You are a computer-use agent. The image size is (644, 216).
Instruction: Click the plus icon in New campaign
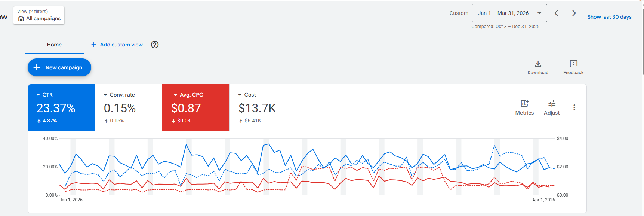tap(37, 67)
